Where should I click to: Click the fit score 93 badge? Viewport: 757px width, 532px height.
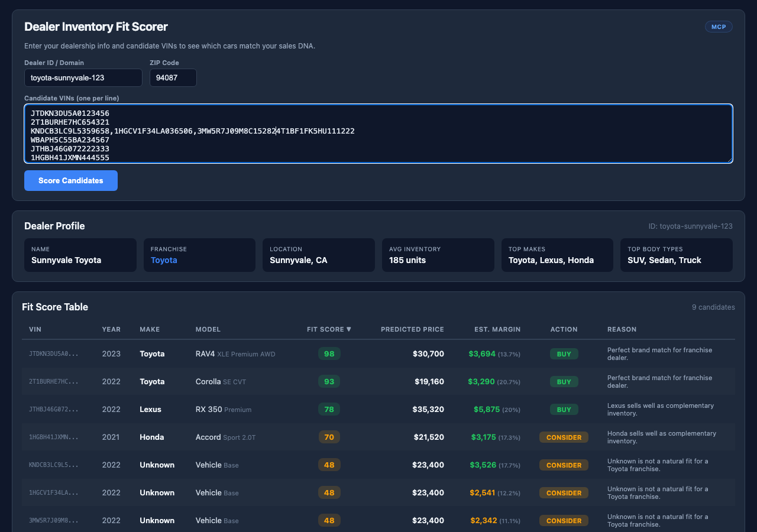tap(329, 381)
